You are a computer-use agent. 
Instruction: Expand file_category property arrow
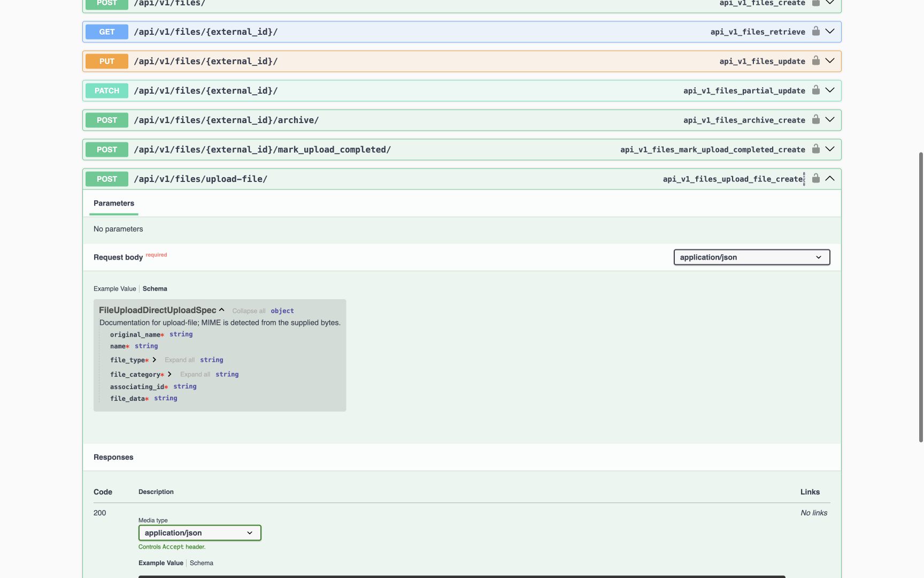170,374
